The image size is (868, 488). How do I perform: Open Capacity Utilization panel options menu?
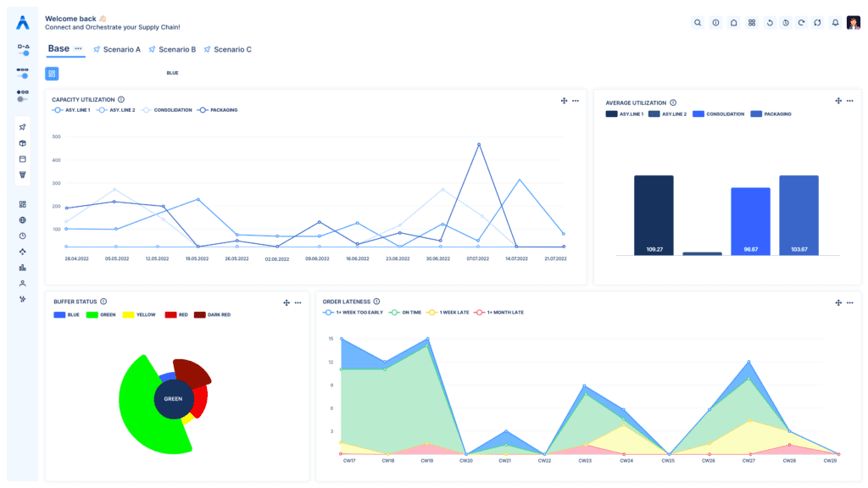576,101
